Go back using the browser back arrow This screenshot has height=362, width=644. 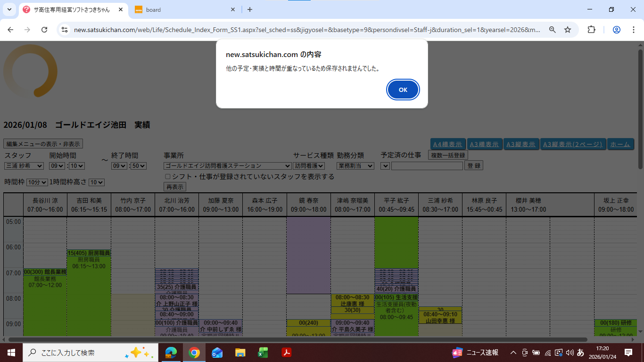click(11, 30)
